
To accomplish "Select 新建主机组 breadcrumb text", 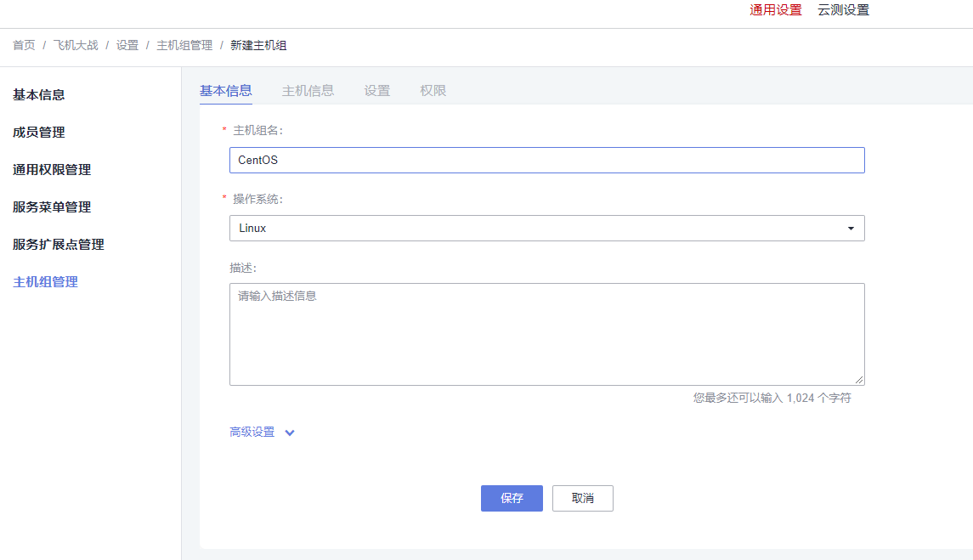I will tap(258, 45).
